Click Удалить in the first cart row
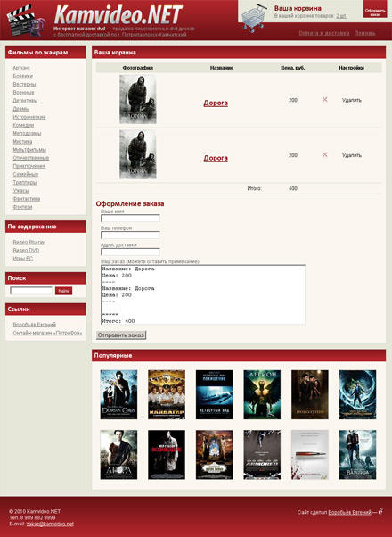 (x=352, y=100)
